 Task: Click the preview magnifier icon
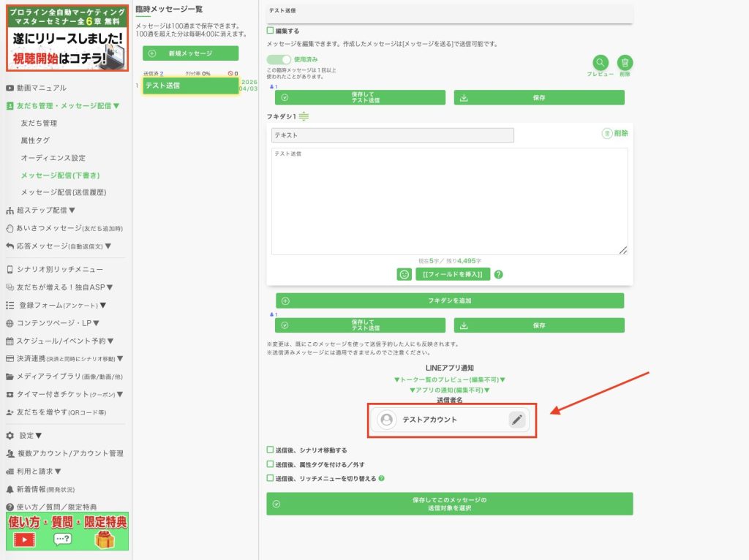[600, 63]
